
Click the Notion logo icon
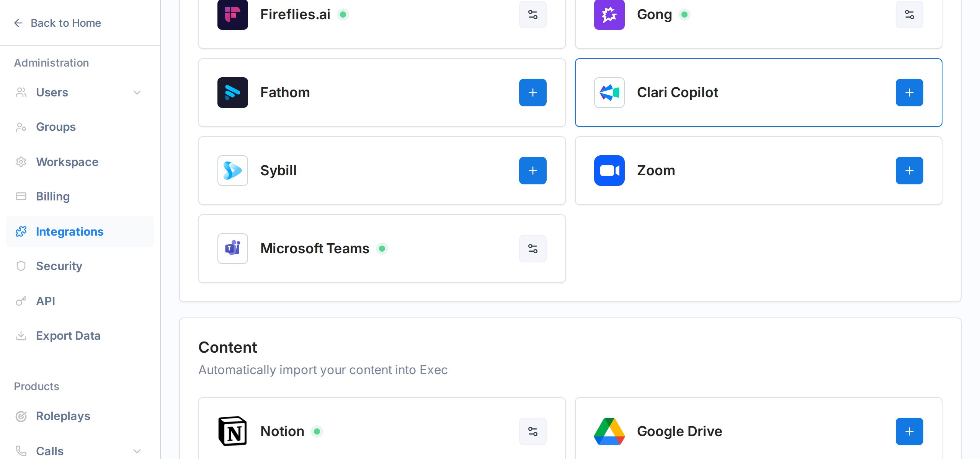232,431
